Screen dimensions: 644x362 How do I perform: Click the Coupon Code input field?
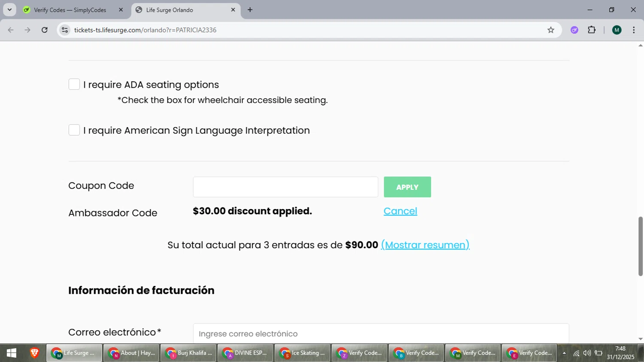coord(286,187)
